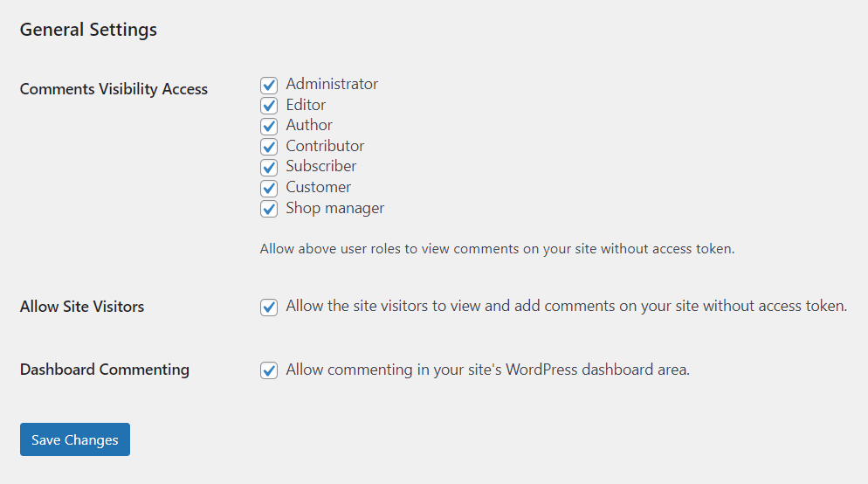The height and width of the screenshot is (484, 868).
Task: Toggle the Contributor role checkbox
Action: [x=269, y=147]
